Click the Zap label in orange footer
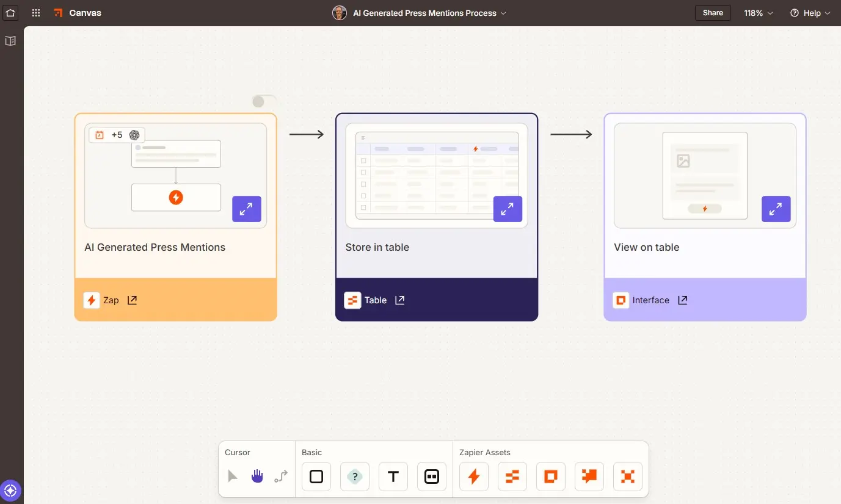This screenshot has height=504, width=841. tap(111, 300)
